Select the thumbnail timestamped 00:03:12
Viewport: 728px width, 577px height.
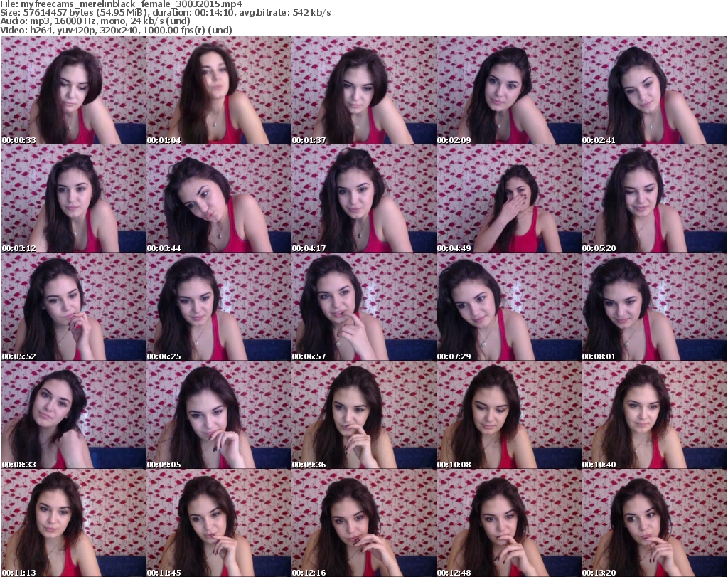74,198
